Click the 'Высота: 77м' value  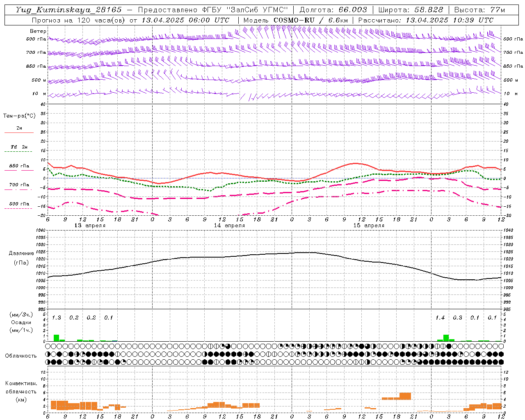[479, 10]
